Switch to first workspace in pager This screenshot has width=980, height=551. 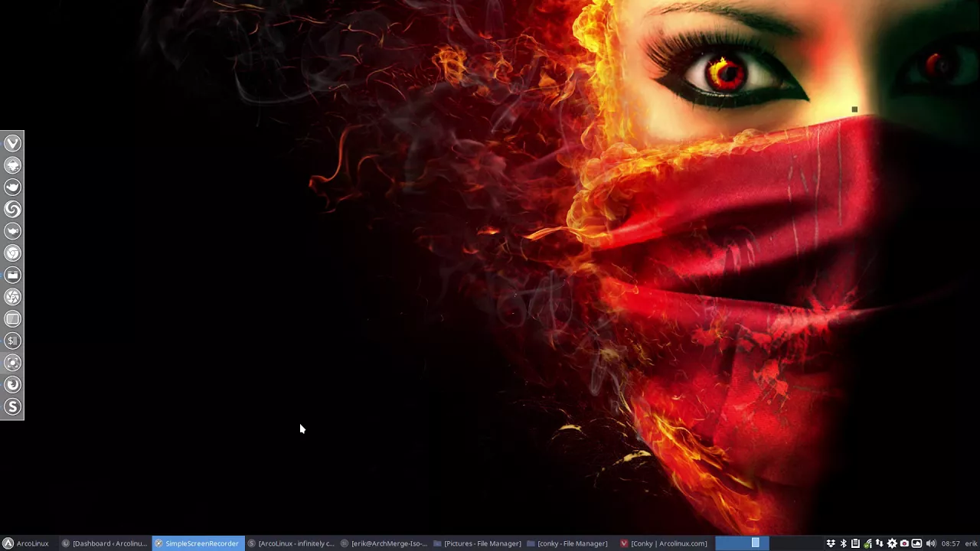pyautogui.click(x=742, y=543)
